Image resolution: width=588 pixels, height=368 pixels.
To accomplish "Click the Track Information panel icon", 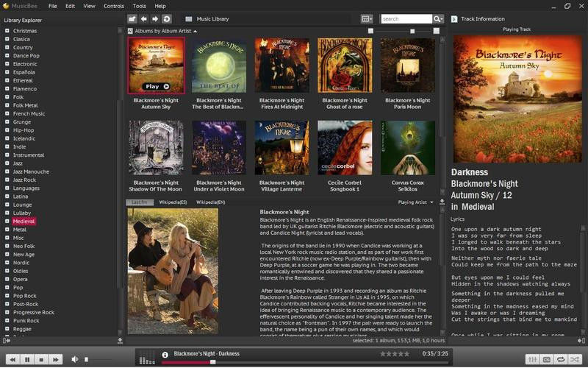I will 454,19.
